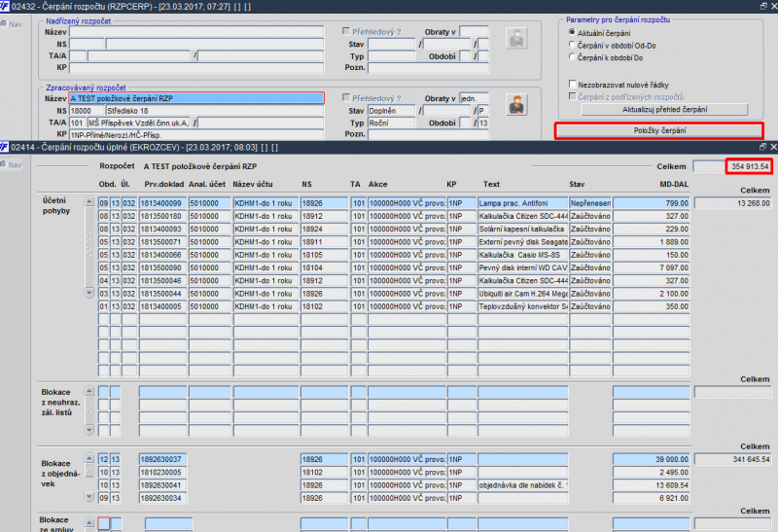Click Stav cell Nepřenesen
Viewport: 778px width, 532px height.
(590, 203)
